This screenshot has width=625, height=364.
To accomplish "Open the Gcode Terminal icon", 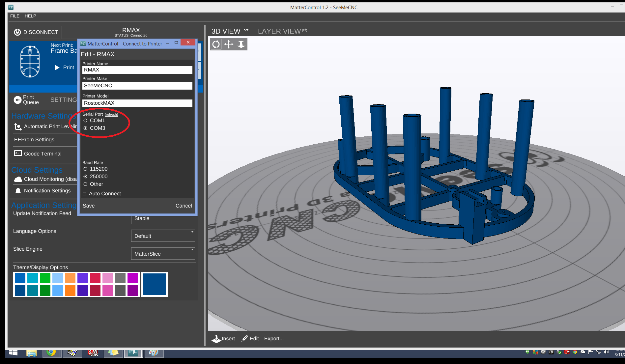I will 18,154.
